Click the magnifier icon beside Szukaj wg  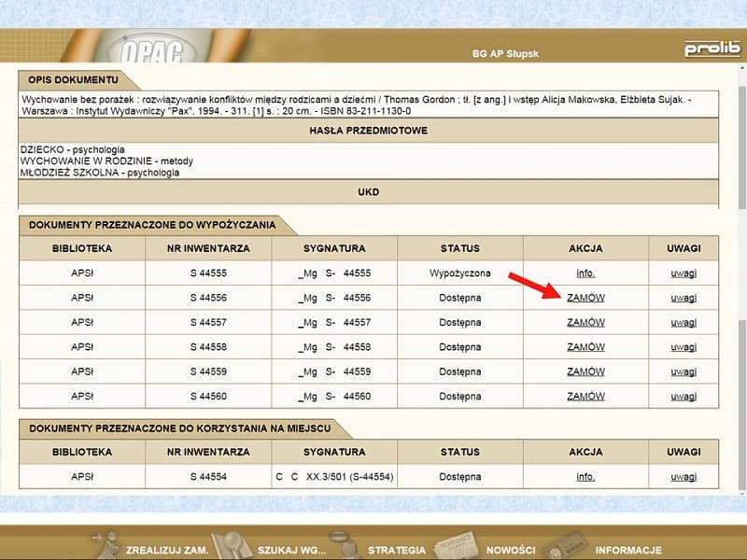click(228, 544)
